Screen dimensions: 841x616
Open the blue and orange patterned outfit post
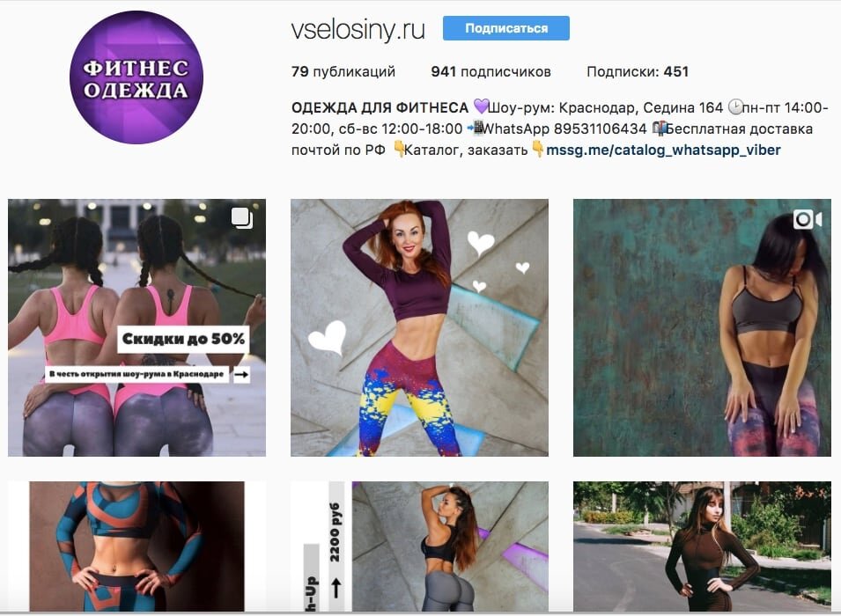click(x=136, y=546)
